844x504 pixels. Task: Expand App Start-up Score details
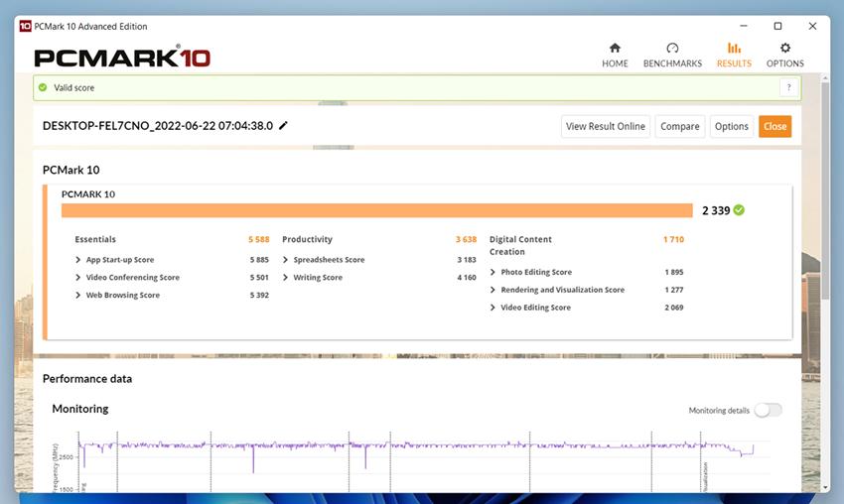click(78, 260)
